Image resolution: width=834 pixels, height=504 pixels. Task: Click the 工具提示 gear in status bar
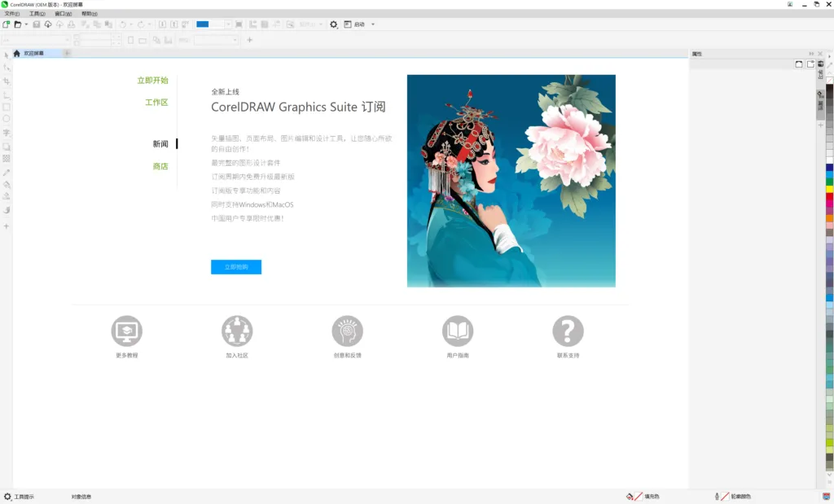pos(7,497)
